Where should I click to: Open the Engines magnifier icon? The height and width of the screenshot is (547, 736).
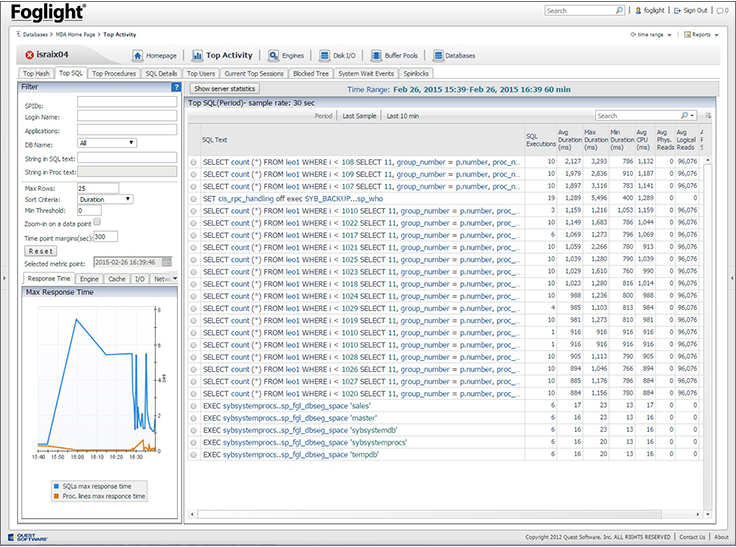273,55
